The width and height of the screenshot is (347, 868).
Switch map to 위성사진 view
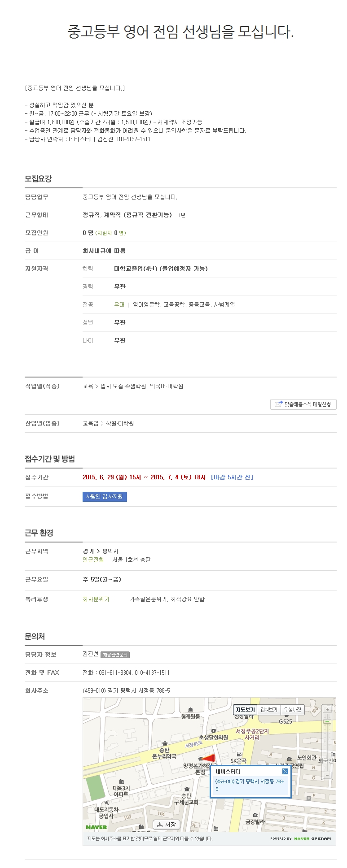[x=293, y=710]
